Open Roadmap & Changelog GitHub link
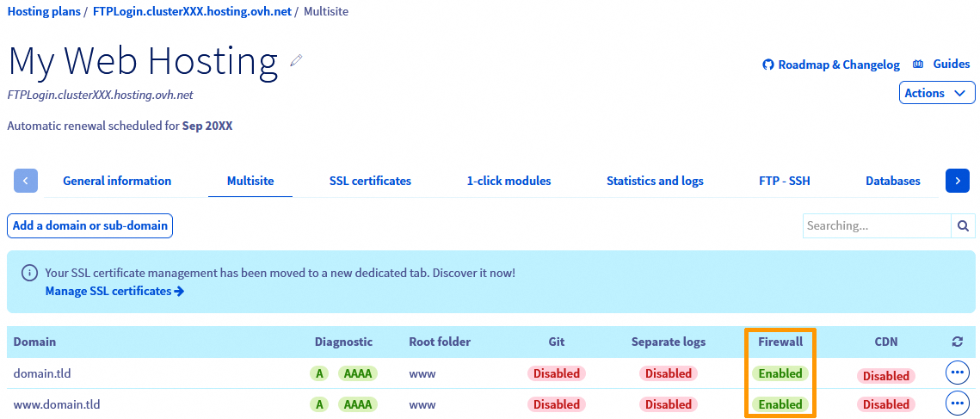The image size is (980, 419). pos(831,65)
